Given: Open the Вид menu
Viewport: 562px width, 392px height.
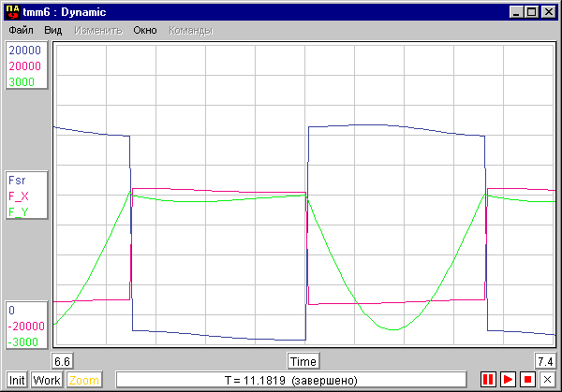Looking at the screenshot, I should pyautogui.click(x=53, y=30).
